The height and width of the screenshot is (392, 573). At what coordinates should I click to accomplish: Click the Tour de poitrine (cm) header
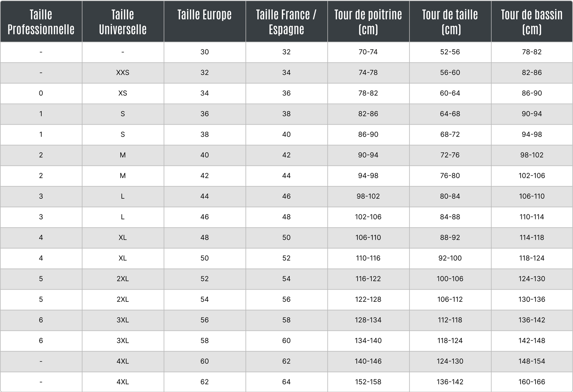(x=368, y=22)
